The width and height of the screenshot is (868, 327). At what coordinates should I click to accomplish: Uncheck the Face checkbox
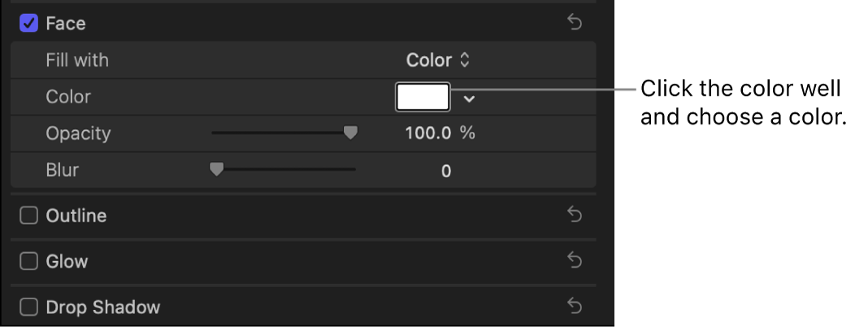point(29,24)
